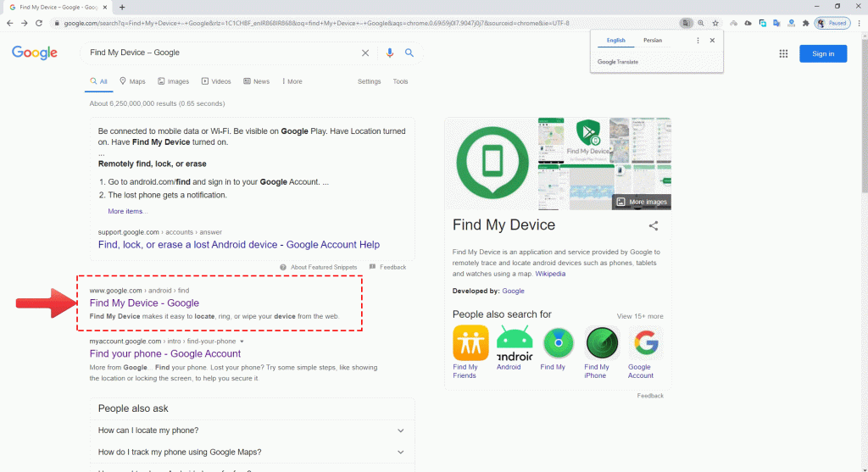
Task: Open Find My related search
Action: (x=558, y=348)
